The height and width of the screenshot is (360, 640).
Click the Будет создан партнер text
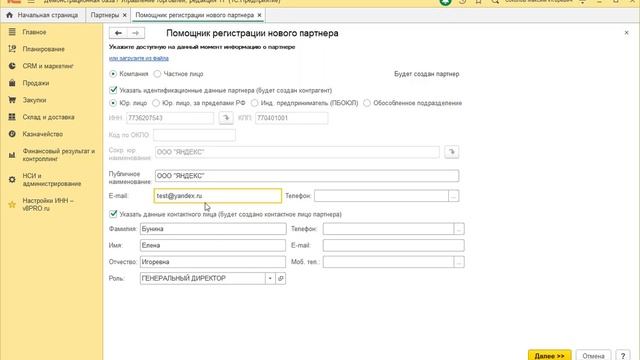427,74
